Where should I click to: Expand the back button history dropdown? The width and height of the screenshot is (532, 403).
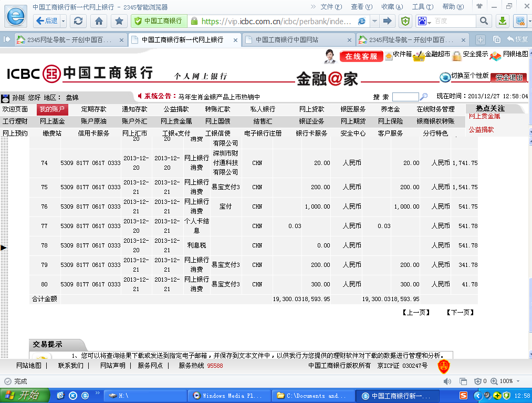click(64, 21)
